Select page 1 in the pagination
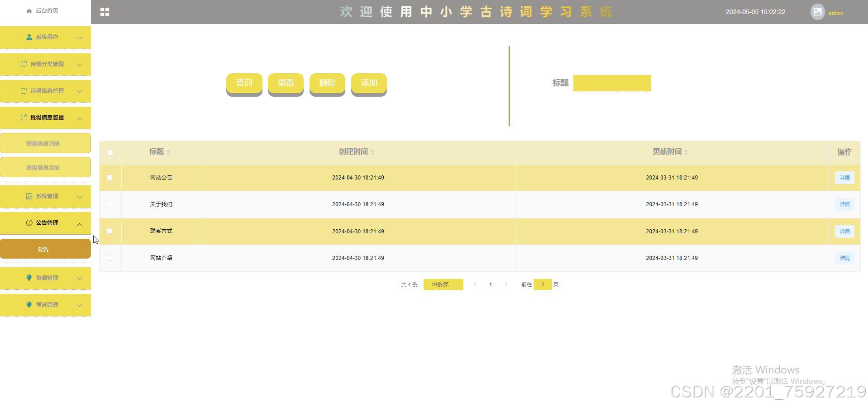The height and width of the screenshot is (406, 868). click(x=491, y=284)
